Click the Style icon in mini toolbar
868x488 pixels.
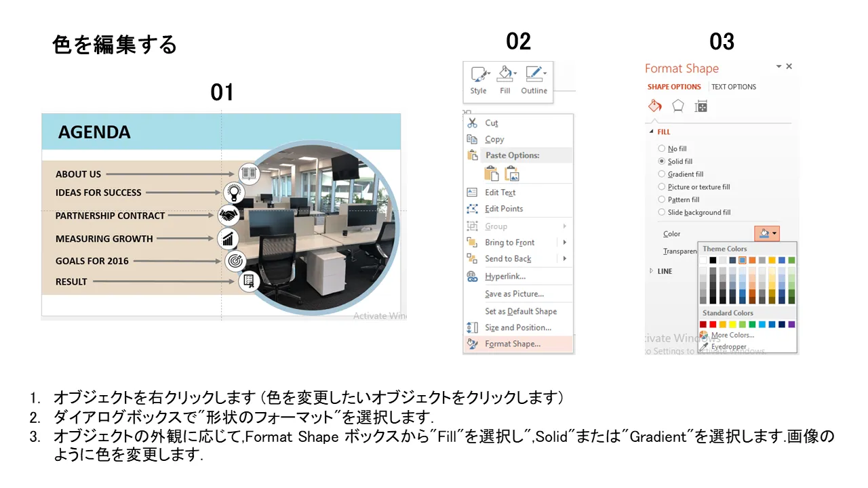pyautogui.click(x=479, y=75)
